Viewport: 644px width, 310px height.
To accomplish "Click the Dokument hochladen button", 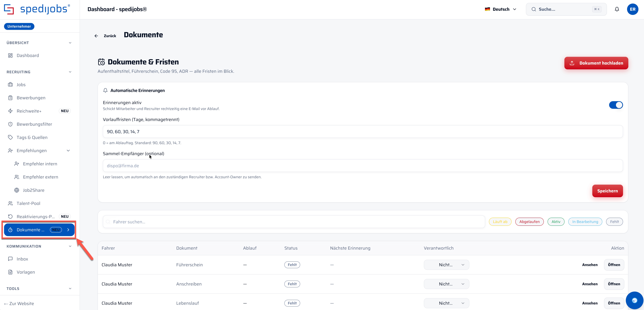I will (x=596, y=63).
